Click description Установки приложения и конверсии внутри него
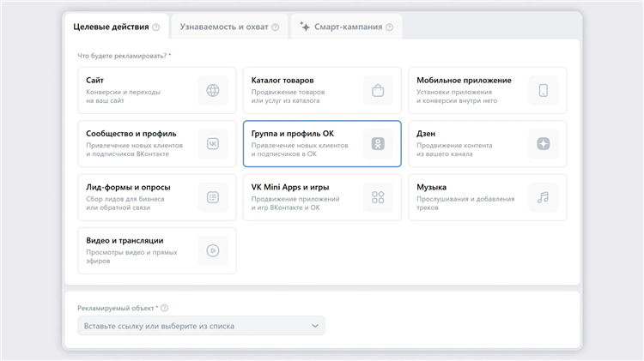Screen dimensions: 644x361 coord(457,96)
